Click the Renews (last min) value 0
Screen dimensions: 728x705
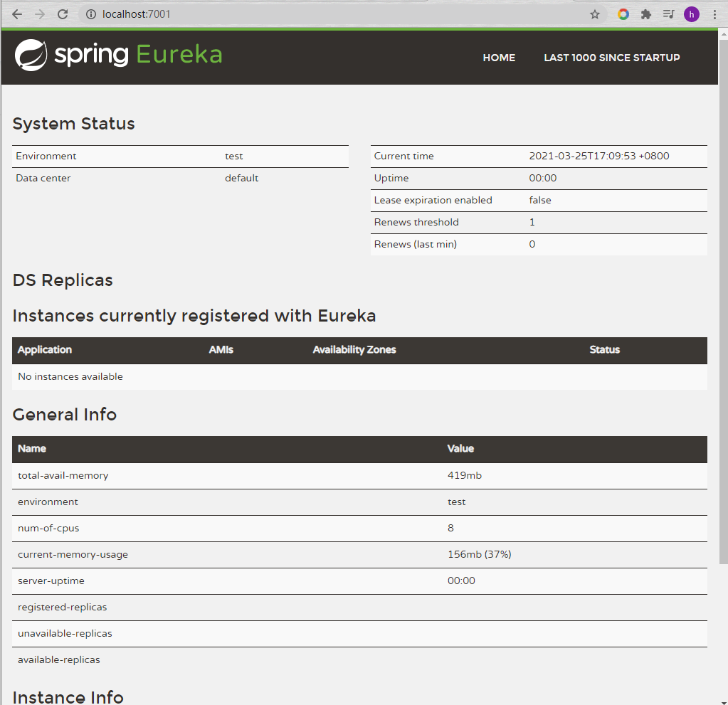click(532, 244)
